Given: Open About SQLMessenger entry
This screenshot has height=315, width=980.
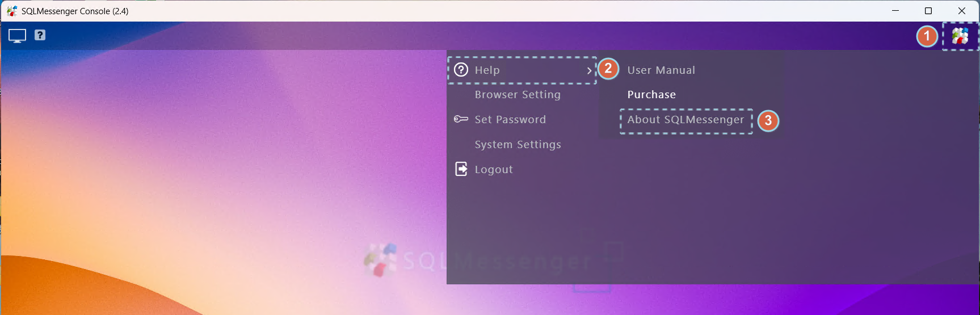Looking at the screenshot, I should point(685,120).
